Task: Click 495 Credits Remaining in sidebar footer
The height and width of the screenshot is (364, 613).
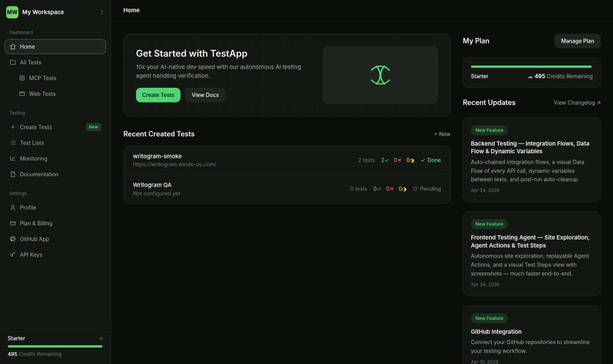Action: pos(34,354)
